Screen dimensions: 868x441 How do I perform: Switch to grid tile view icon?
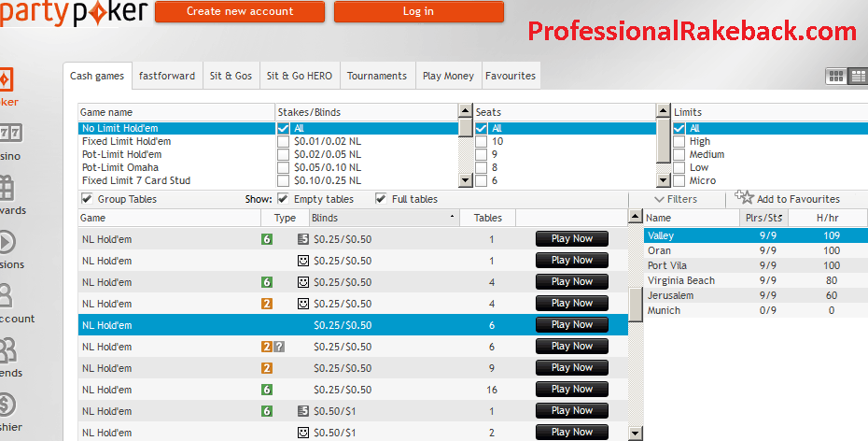click(836, 77)
